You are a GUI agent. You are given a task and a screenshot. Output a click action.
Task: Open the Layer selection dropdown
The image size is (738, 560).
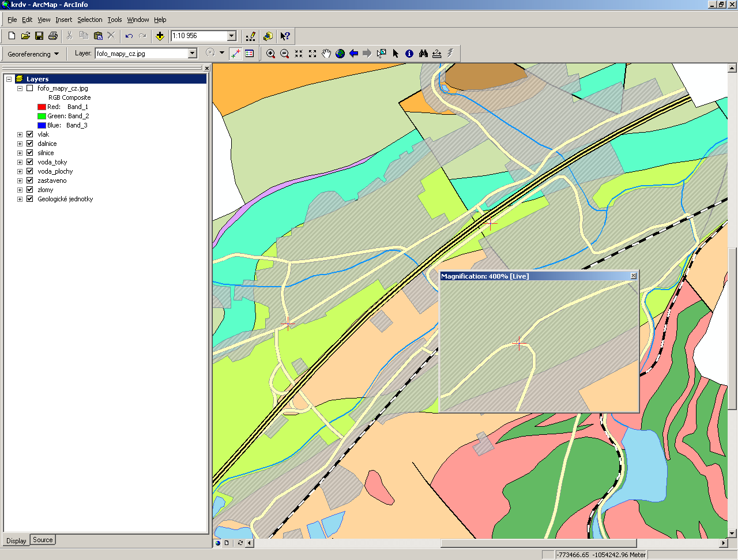tap(193, 54)
